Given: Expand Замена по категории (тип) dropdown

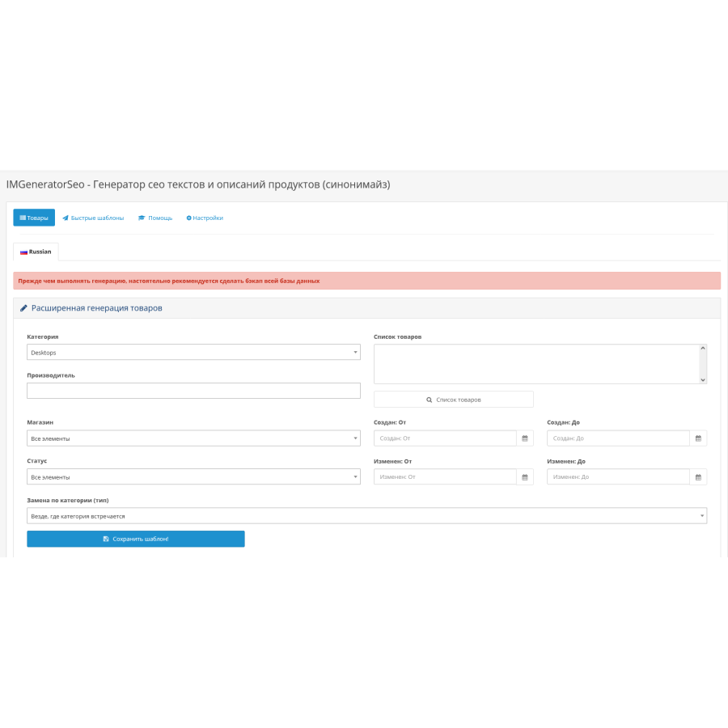Looking at the screenshot, I should tap(366, 516).
